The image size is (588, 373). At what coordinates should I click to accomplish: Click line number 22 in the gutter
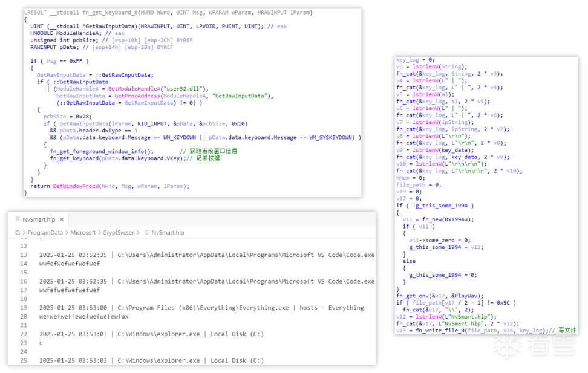24,334
